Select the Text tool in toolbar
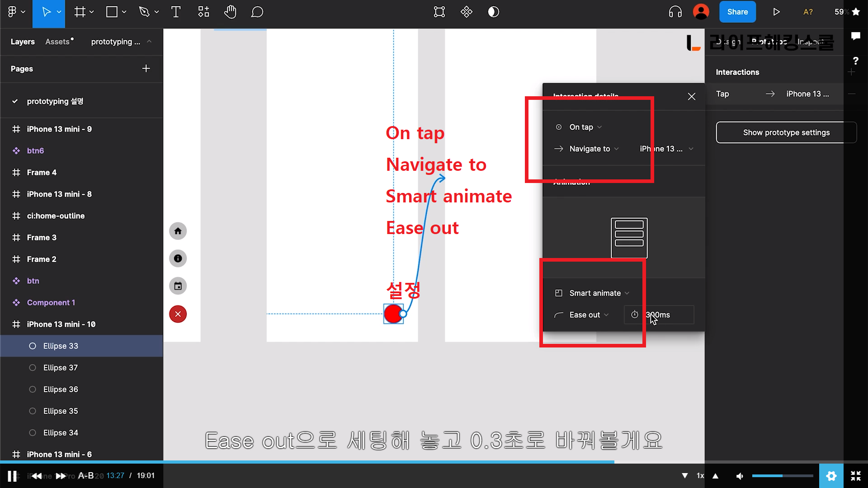 [x=176, y=12]
